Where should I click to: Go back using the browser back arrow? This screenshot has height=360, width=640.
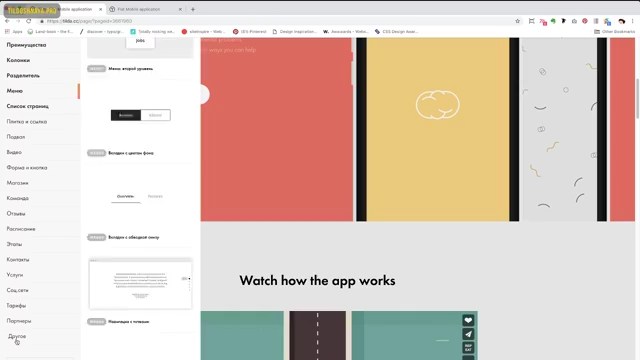pos(7,21)
